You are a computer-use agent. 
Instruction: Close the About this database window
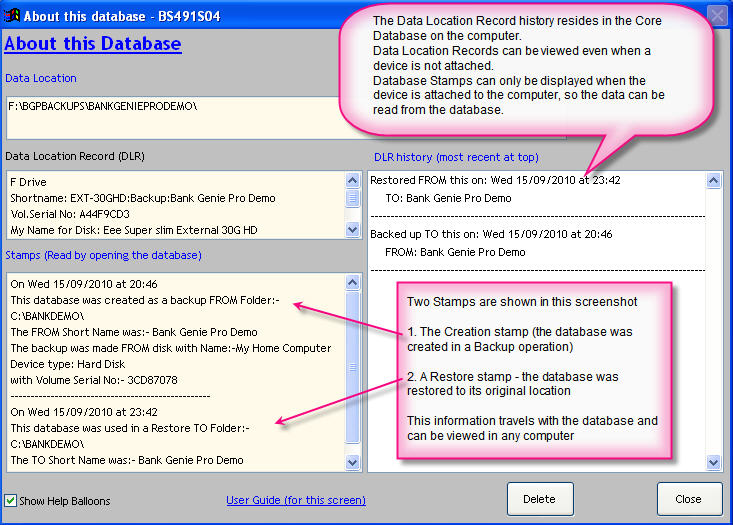[x=717, y=16]
